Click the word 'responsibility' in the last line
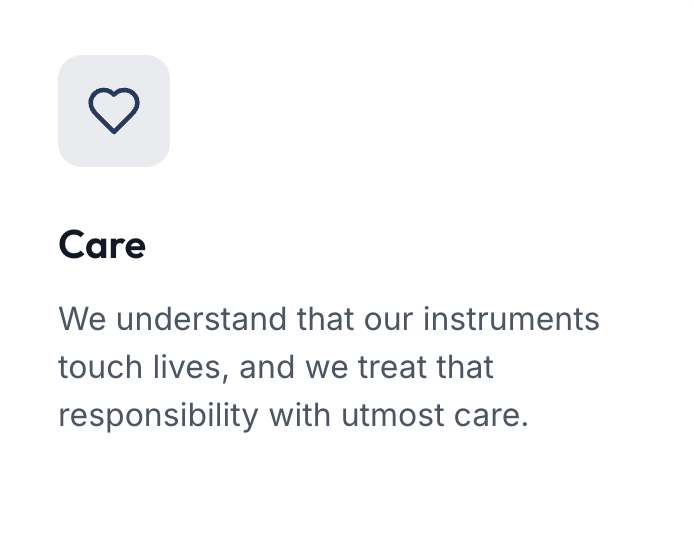The height and width of the screenshot is (536, 694). pyautogui.click(x=158, y=416)
